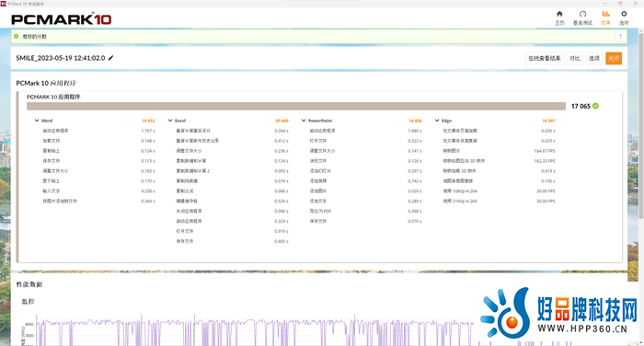
Task: Click the question mark help button
Action: 620,36
